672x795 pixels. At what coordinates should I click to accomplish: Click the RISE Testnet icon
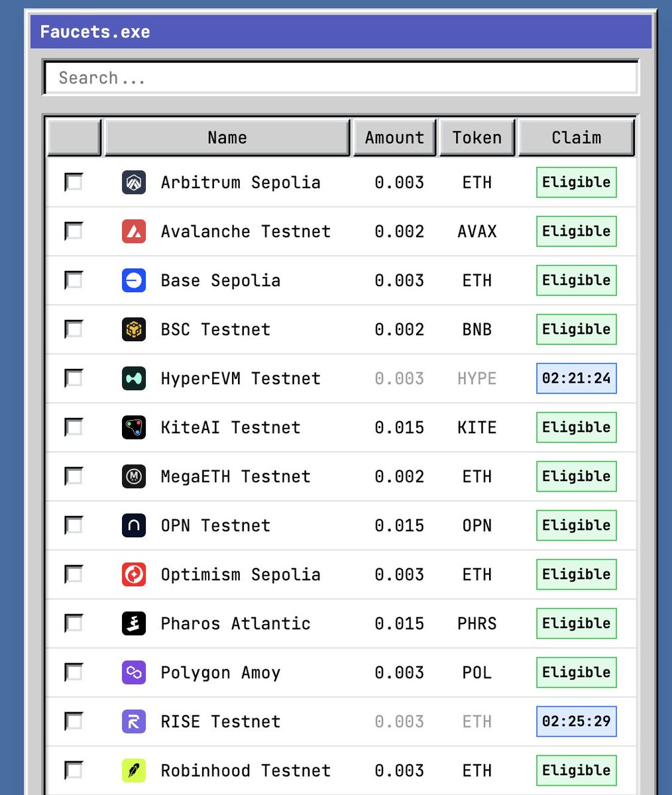pyautogui.click(x=134, y=721)
